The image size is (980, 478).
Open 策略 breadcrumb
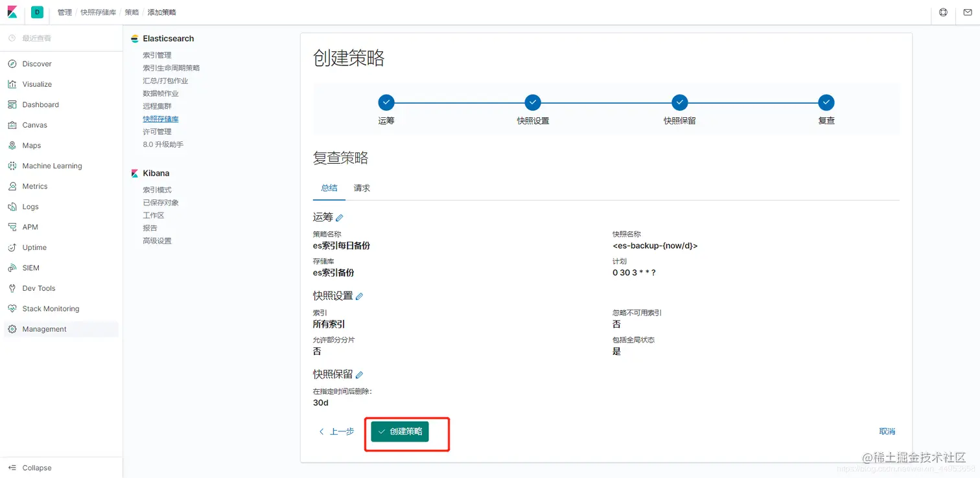(x=132, y=12)
